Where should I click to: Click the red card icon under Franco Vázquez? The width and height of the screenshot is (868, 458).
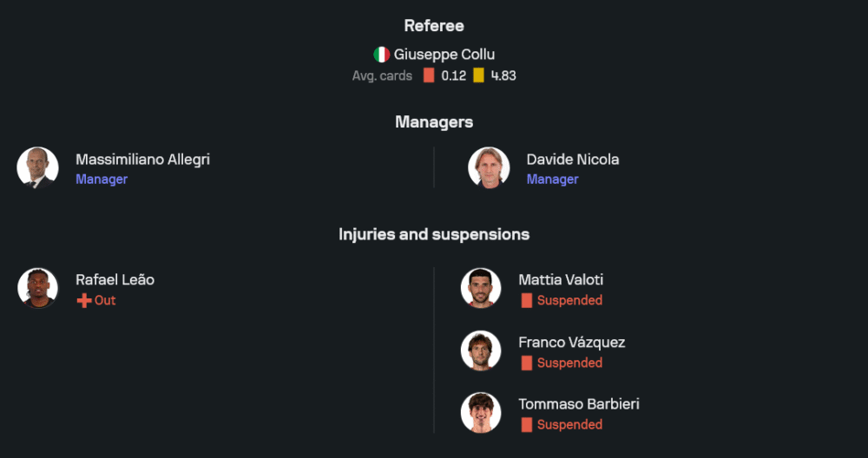point(526,363)
